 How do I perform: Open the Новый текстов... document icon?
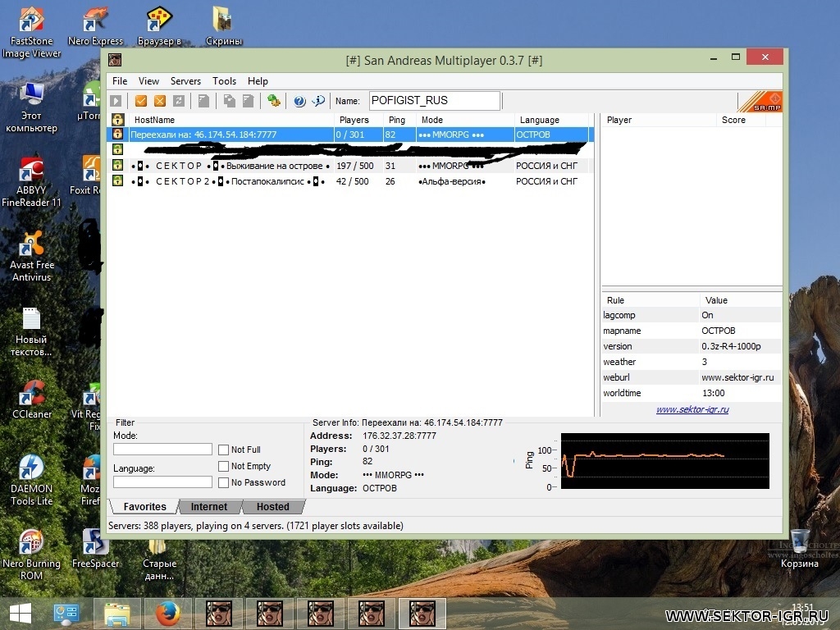31,331
